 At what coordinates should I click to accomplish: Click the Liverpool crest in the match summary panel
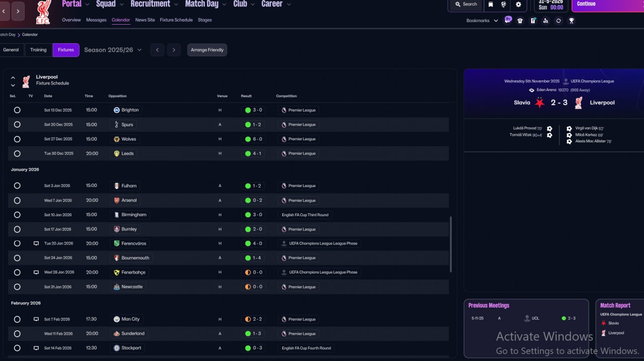[579, 103]
